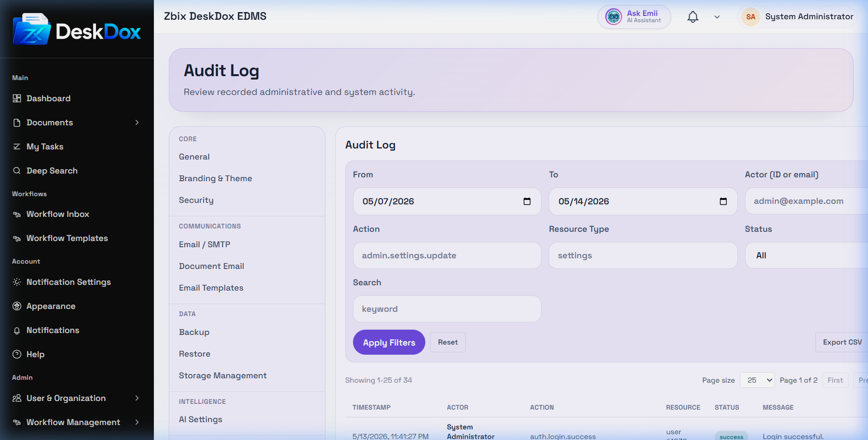Change the page size dropdown showing 25
The height and width of the screenshot is (440, 868).
[x=757, y=380]
